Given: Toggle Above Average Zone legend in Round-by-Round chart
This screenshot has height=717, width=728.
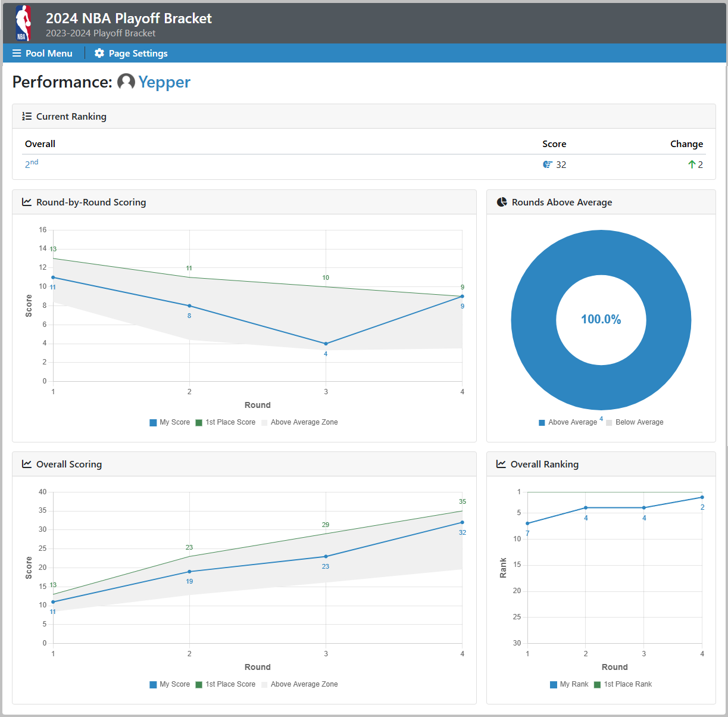Looking at the screenshot, I should tap(299, 422).
